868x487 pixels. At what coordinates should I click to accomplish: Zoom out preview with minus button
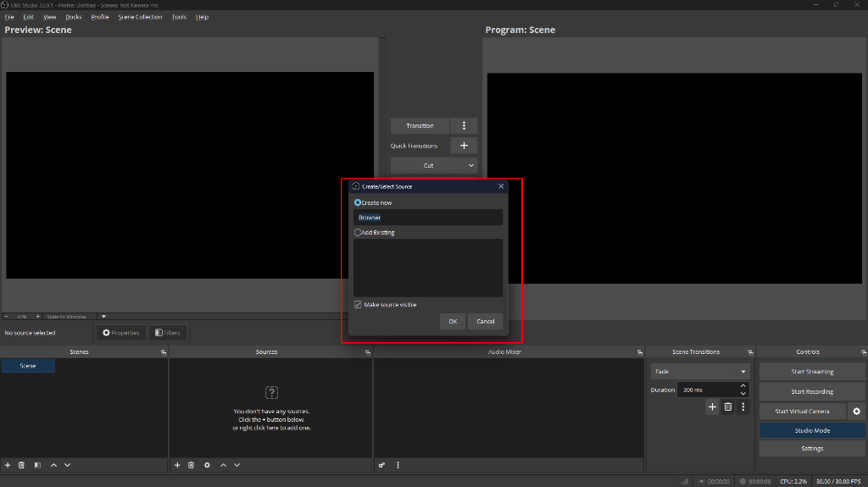click(6, 317)
